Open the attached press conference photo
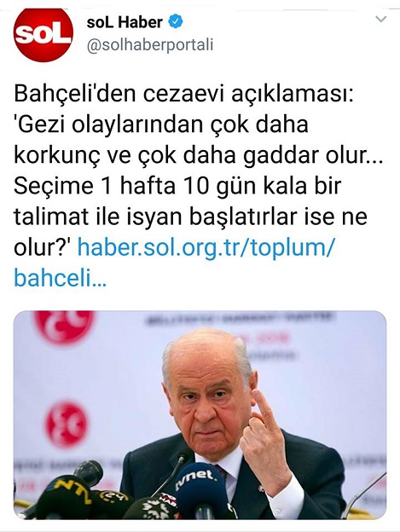 [x=200, y=415]
